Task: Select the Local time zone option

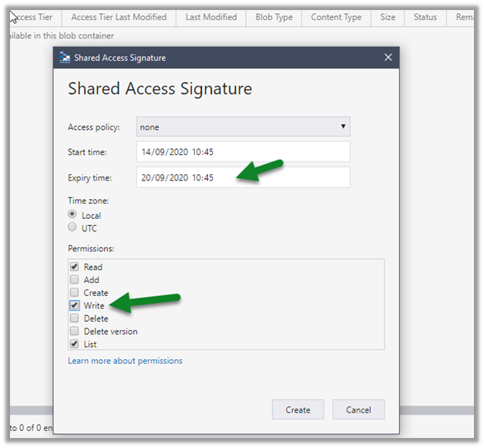Action: tap(73, 215)
